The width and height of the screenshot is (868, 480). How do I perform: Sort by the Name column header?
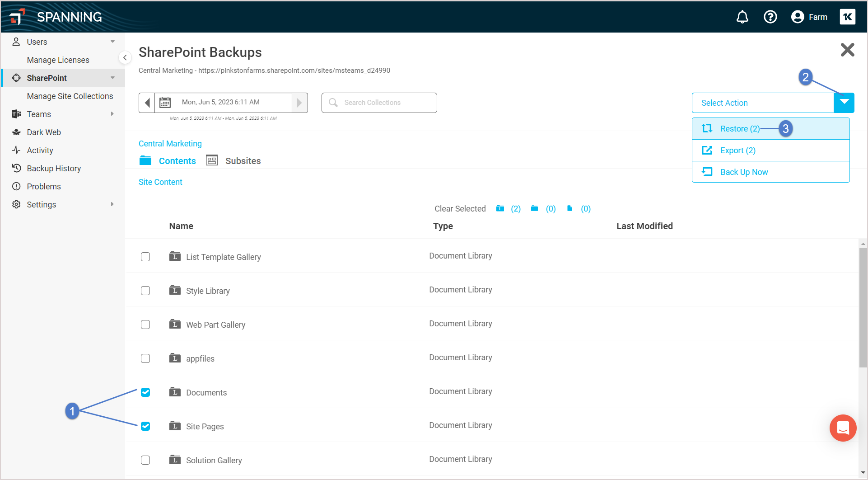click(x=181, y=226)
